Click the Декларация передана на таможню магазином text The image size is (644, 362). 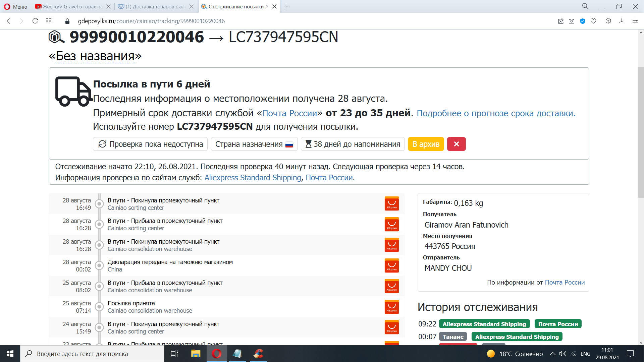click(170, 262)
